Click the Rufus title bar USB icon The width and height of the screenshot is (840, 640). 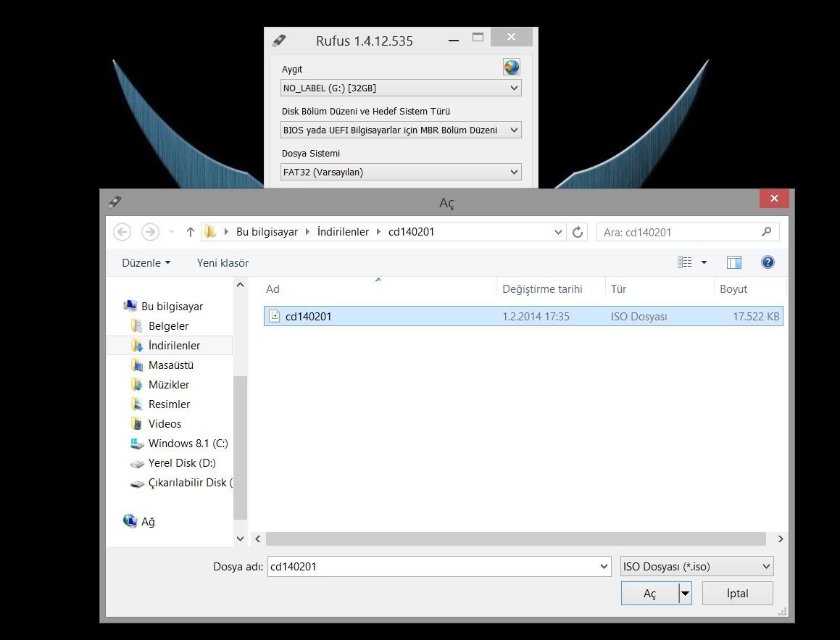[x=279, y=41]
